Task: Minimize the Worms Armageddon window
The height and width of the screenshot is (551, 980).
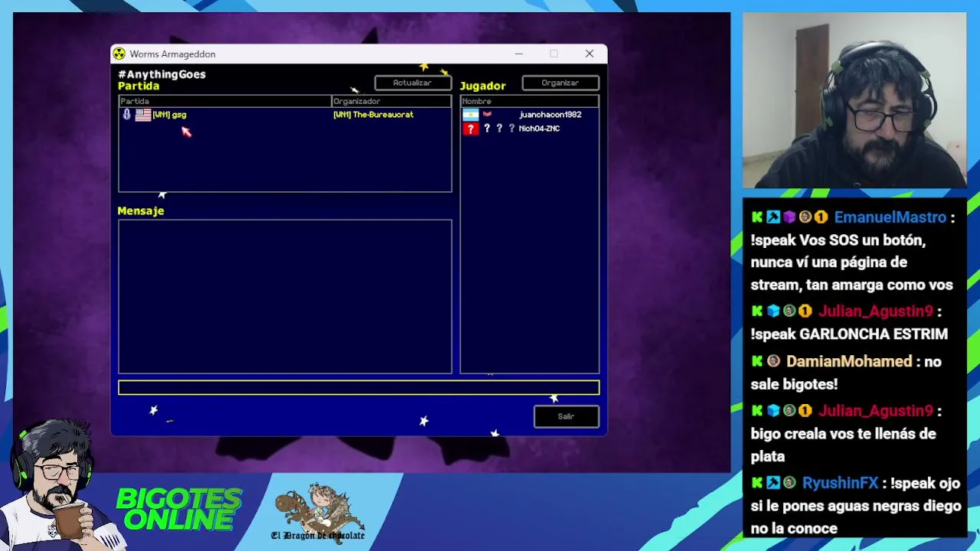Action: 518,54
